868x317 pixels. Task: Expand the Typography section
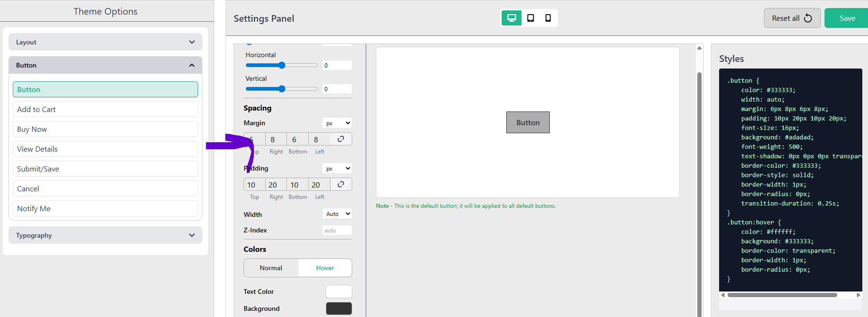[105, 235]
